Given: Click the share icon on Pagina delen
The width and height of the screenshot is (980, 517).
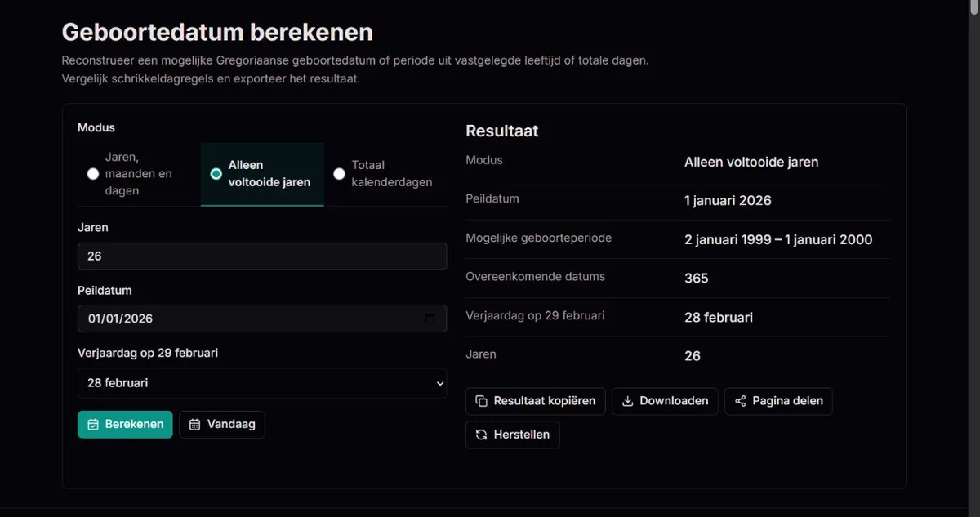Looking at the screenshot, I should 740,401.
